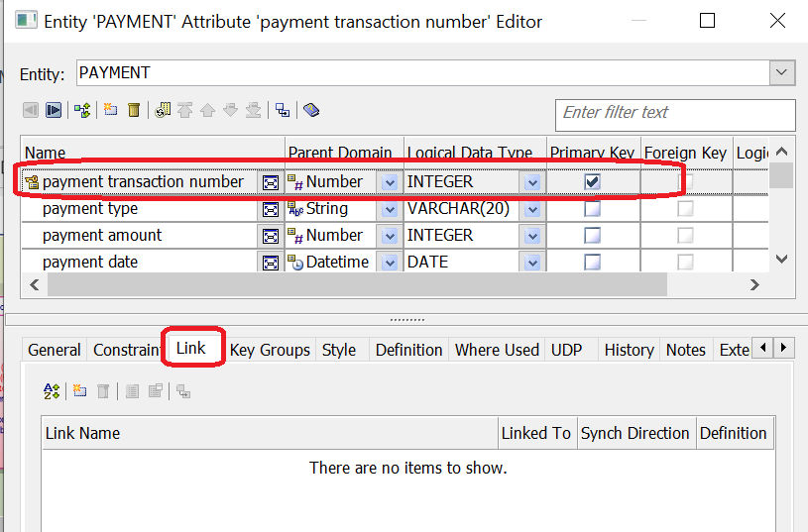
Task: Click the Enter filter text field
Action: 674,113
